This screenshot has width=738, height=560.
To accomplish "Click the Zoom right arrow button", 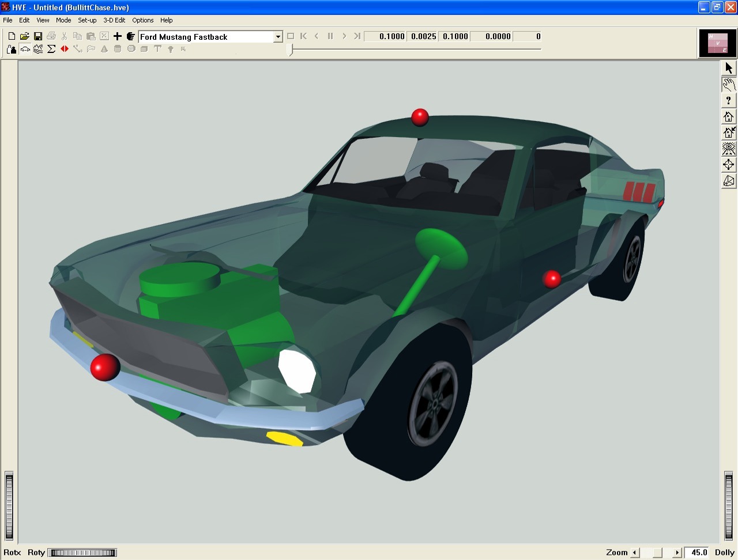I will [677, 553].
